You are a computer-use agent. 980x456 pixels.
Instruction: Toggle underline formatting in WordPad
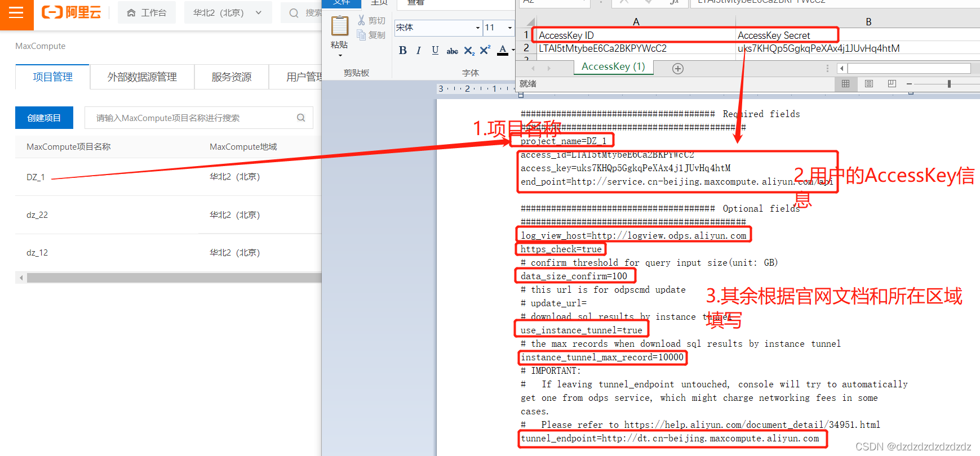[x=435, y=50]
